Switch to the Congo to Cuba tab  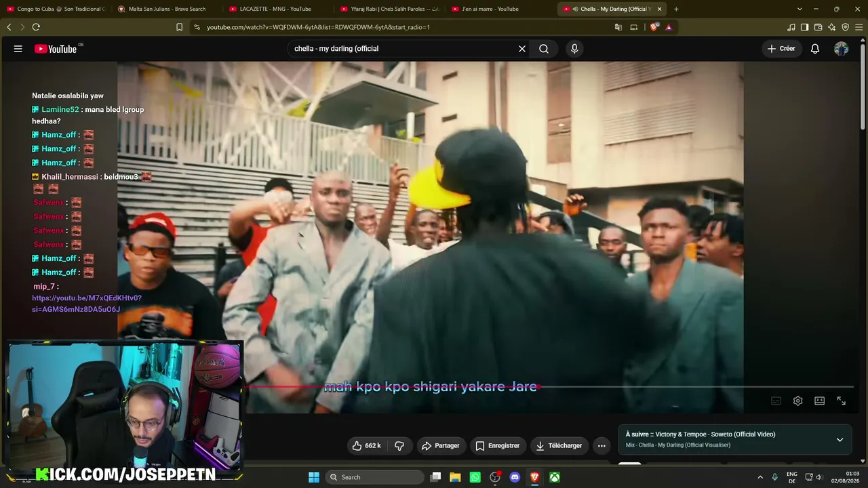(56, 9)
